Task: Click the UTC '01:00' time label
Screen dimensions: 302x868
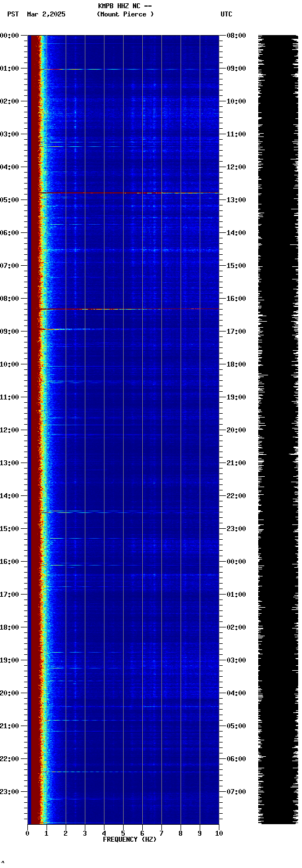Action: pyautogui.click(x=236, y=595)
